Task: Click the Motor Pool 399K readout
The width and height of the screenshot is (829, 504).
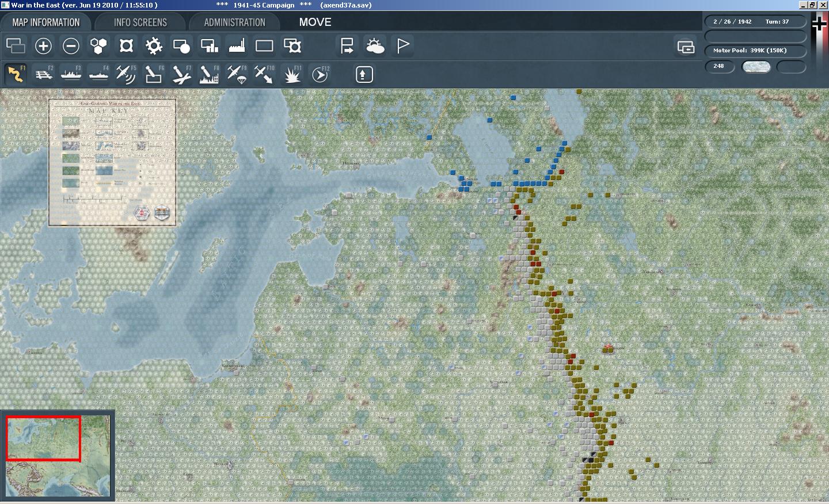Action: tap(755, 51)
